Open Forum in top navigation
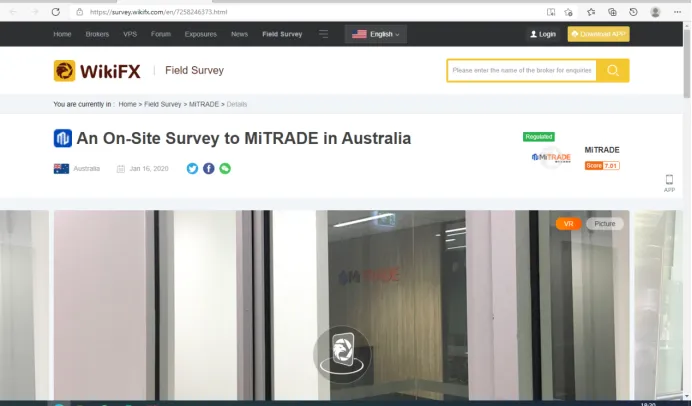Screen dimensions: 692x406 tap(161, 34)
